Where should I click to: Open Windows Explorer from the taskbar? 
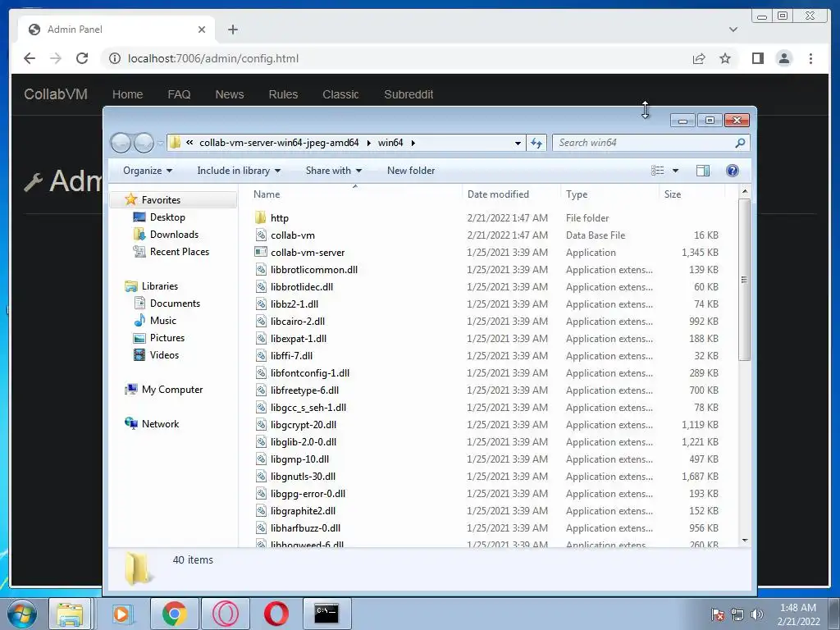[71, 614]
